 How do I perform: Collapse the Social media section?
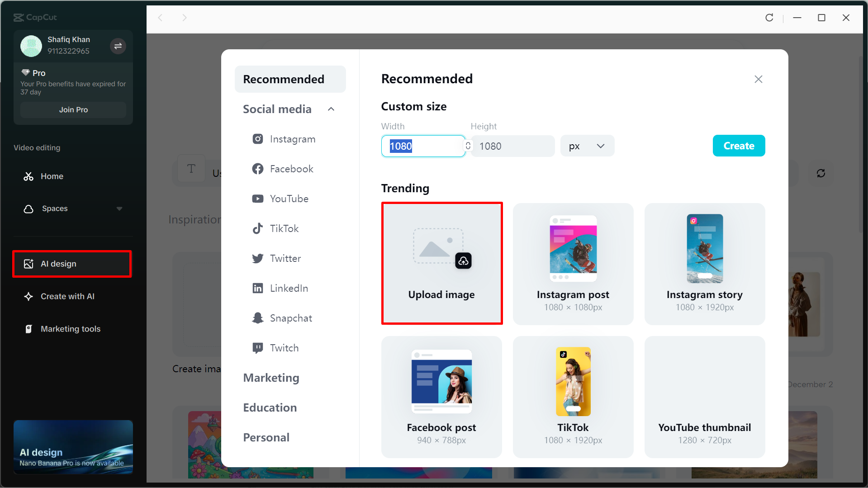pos(331,109)
